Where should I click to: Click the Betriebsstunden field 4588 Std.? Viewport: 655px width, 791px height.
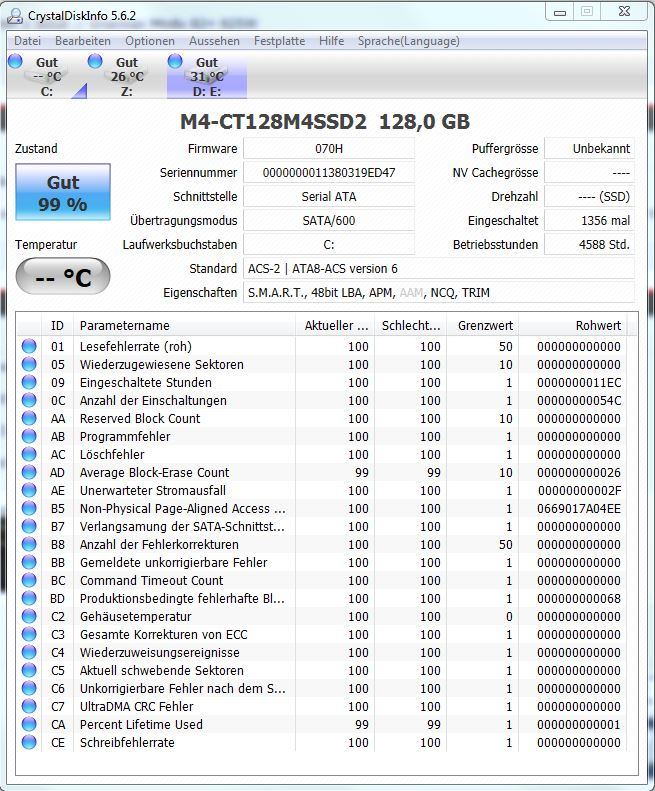pyautogui.click(x=589, y=245)
